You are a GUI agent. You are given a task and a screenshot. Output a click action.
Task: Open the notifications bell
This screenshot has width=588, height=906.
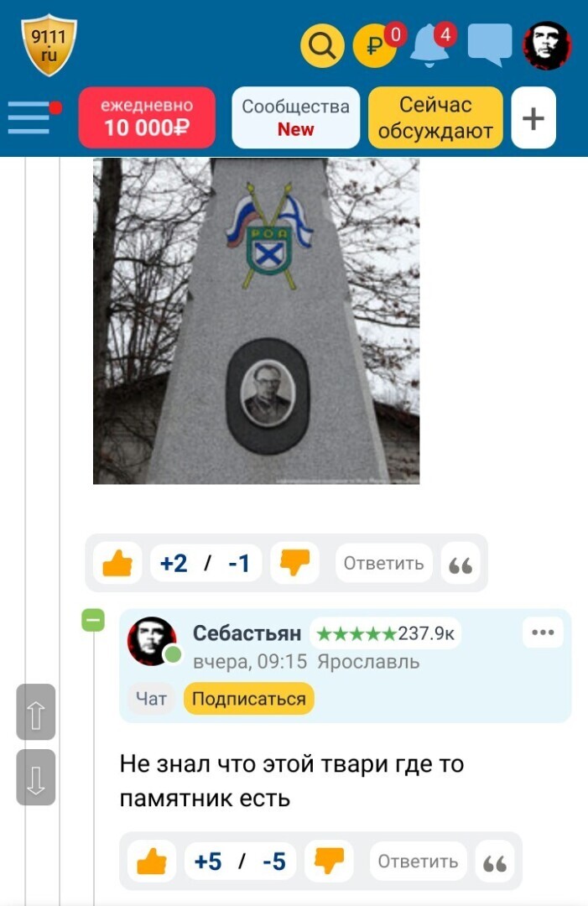pos(429,45)
